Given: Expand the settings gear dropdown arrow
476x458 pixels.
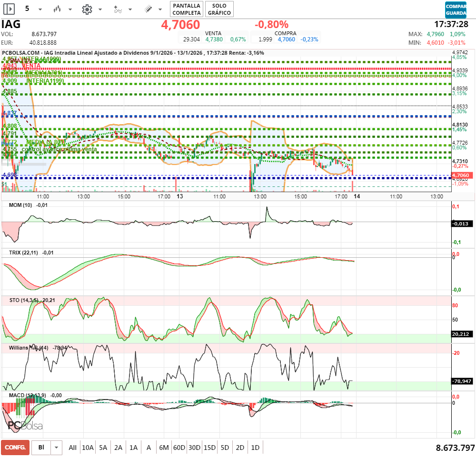Looking at the screenshot, I should (x=100, y=10).
